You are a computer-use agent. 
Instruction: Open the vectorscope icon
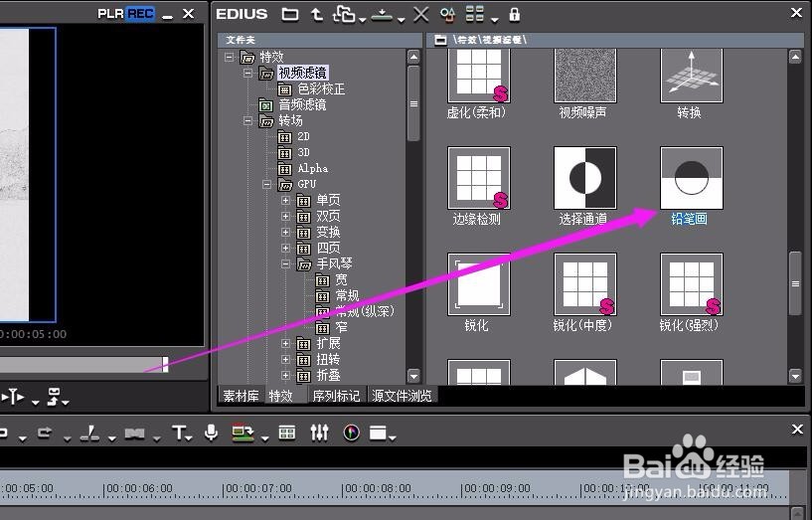point(352,433)
